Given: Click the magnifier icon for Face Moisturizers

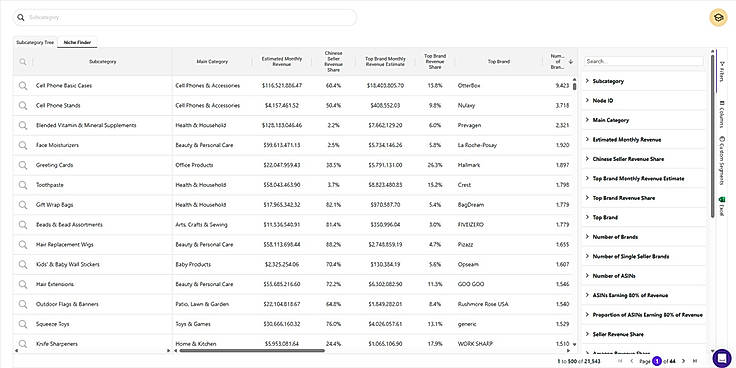Looking at the screenshot, I should coord(23,146).
